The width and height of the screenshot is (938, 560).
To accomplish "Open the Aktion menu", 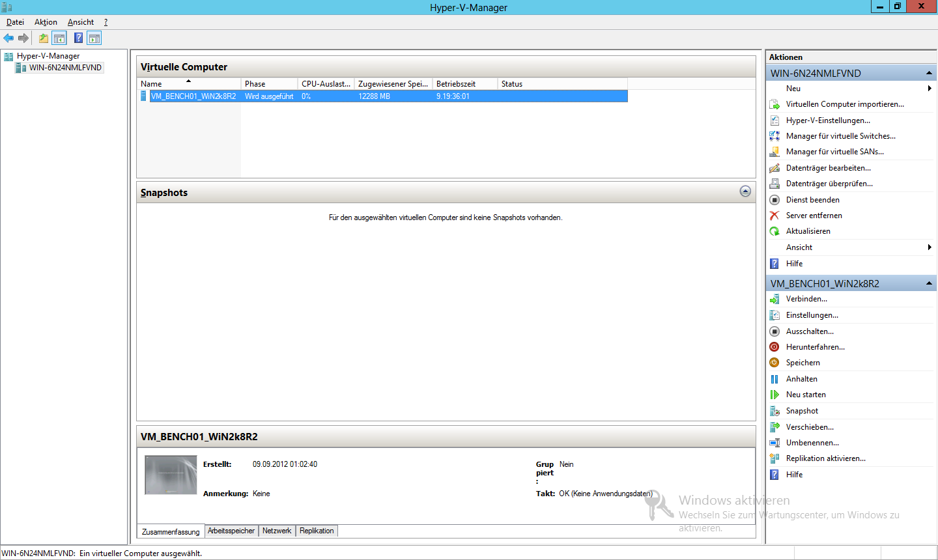I will (46, 22).
